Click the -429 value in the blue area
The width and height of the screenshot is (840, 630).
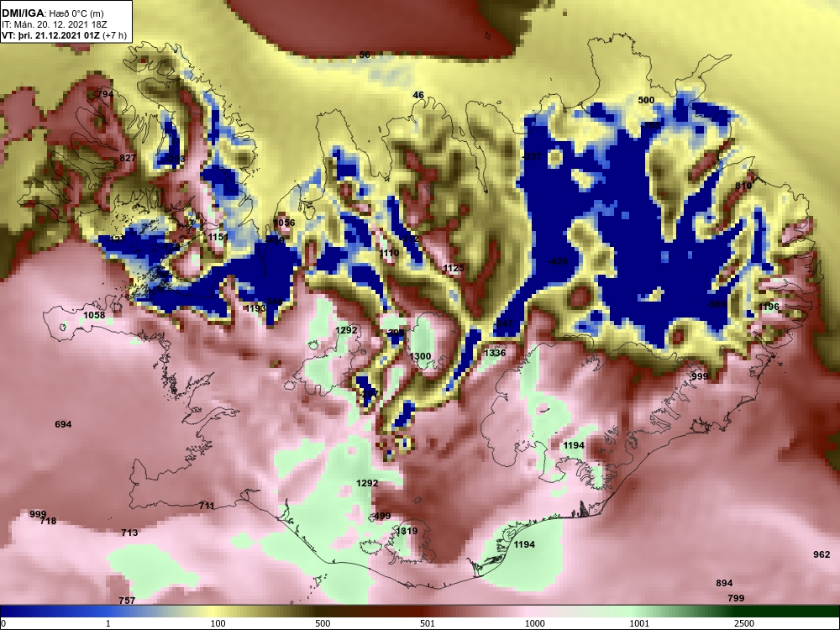point(558,261)
